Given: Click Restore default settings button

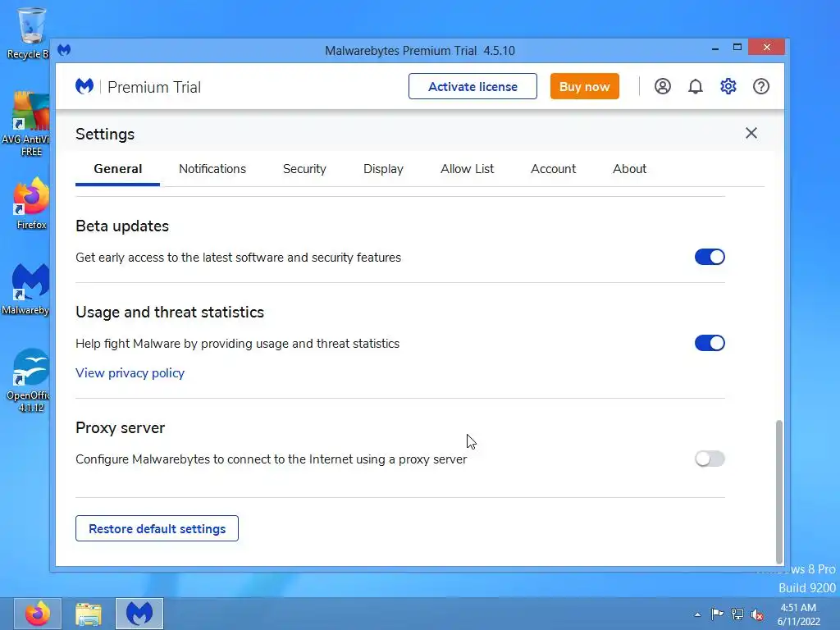Looking at the screenshot, I should click(x=157, y=529).
